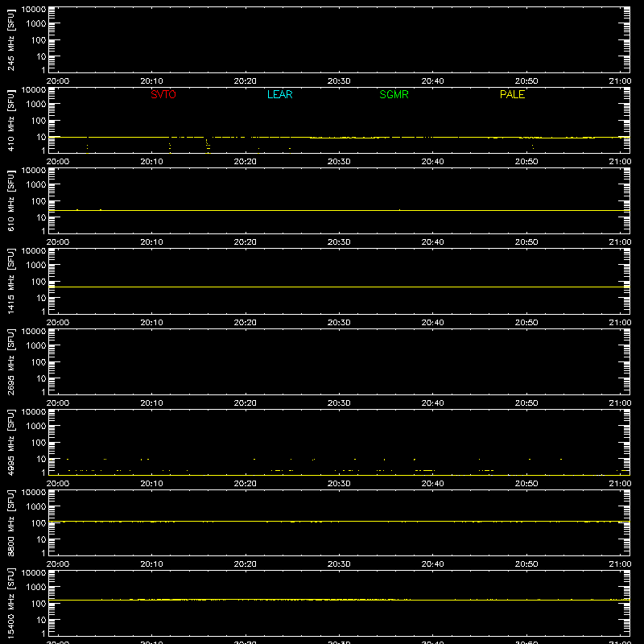This screenshot has width=644, height=644.
Task: Click the 1000 tick label on 15400 MHz axis
Action: (x=36, y=587)
